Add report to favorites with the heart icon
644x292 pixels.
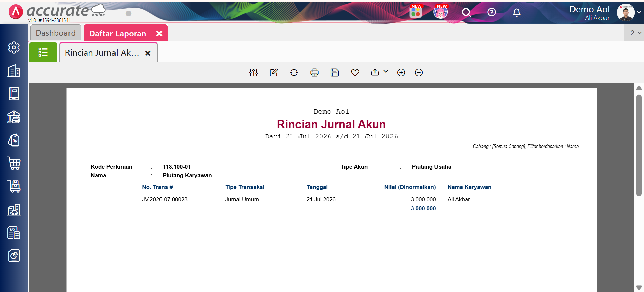point(355,72)
